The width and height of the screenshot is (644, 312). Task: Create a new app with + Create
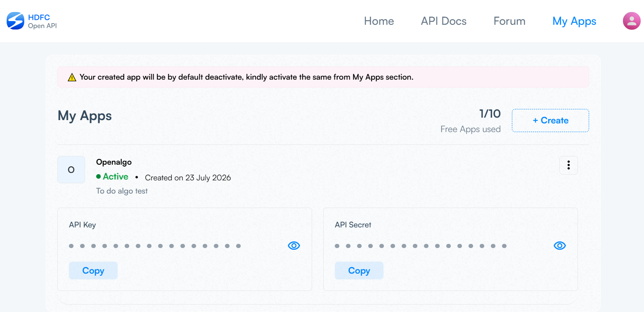(x=550, y=121)
